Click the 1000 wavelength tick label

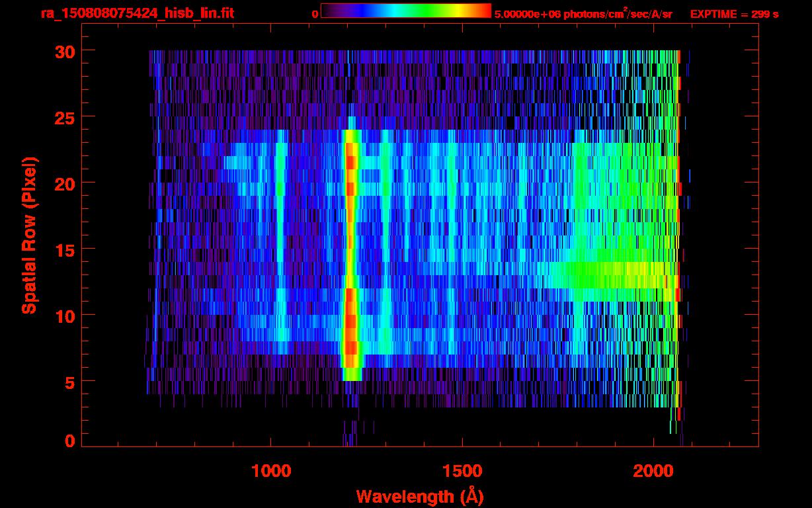click(x=271, y=471)
